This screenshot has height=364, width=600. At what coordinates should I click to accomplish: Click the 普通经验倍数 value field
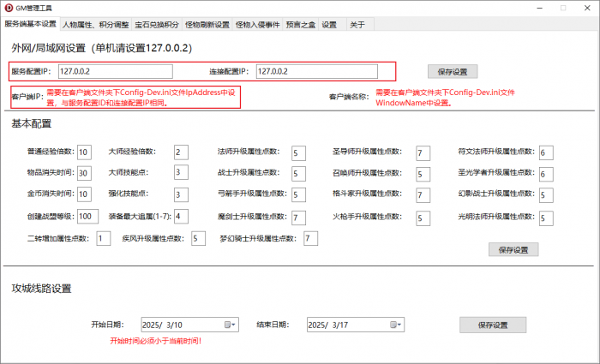(84, 152)
